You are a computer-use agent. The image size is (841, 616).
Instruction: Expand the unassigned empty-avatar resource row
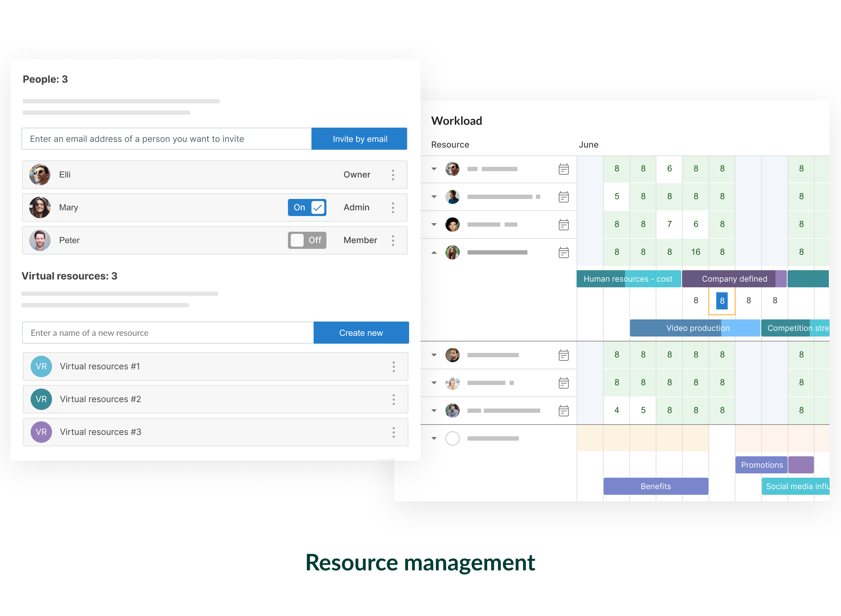click(x=434, y=438)
